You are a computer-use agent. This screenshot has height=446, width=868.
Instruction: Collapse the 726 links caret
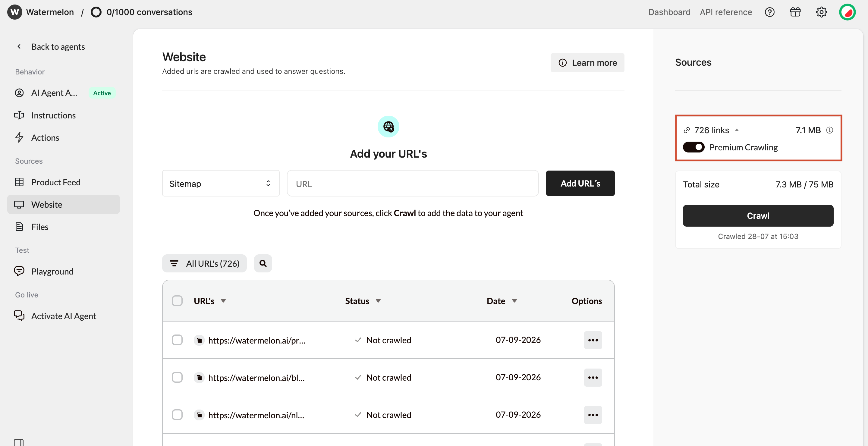pyautogui.click(x=737, y=130)
